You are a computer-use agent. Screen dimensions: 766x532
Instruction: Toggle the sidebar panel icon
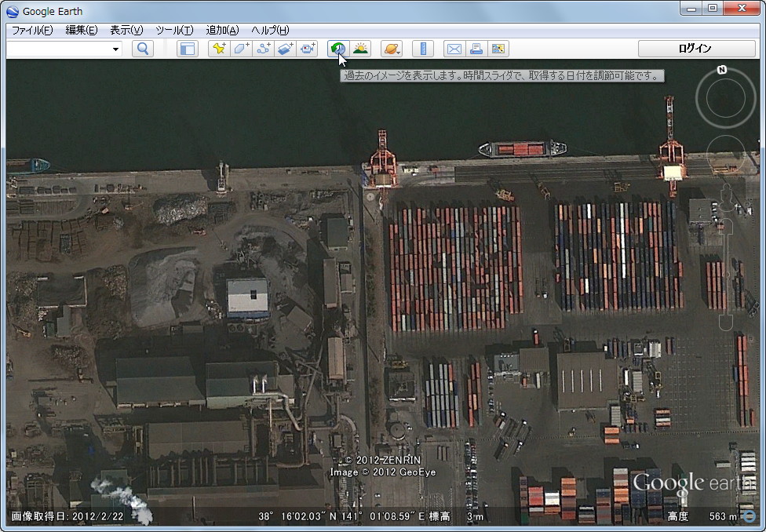(x=188, y=49)
